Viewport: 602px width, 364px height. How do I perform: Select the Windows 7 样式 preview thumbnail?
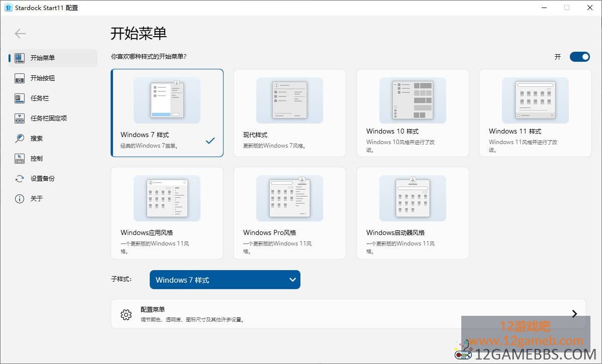pos(167,100)
